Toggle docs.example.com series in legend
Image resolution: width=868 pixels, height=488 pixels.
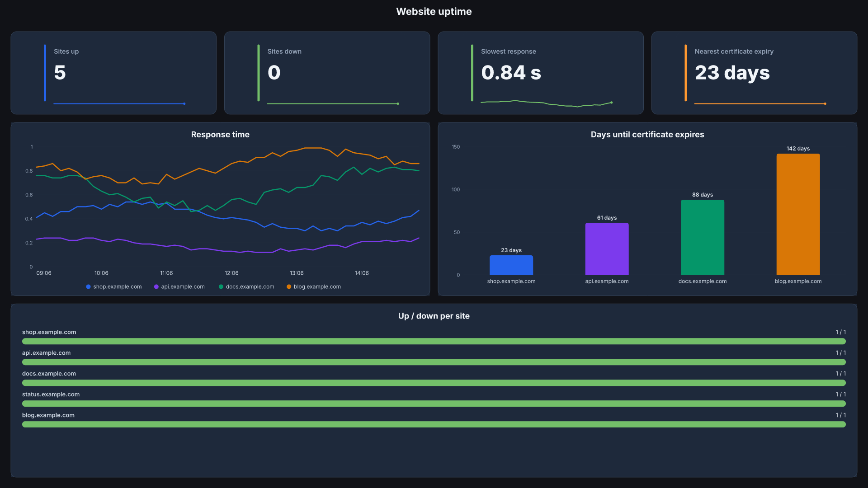(246, 286)
